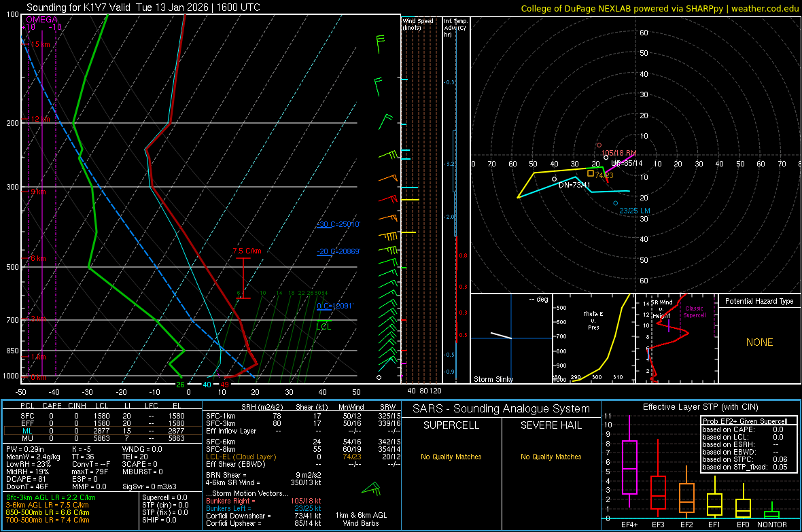Click the DN=73/41 hodograph label
Viewport: 802px width, 532px height.
click(574, 185)
